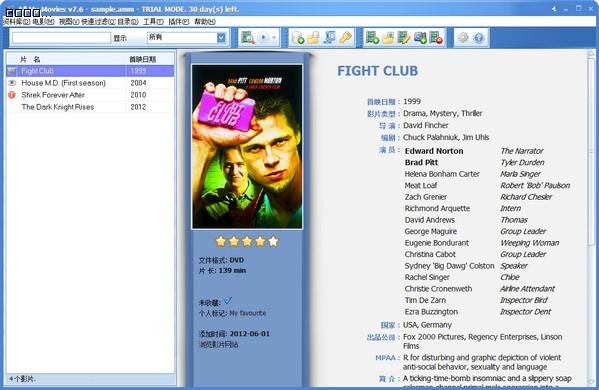Open the 资料库 menu
Viewport: 599px width, 390px height.
[16, 22]
